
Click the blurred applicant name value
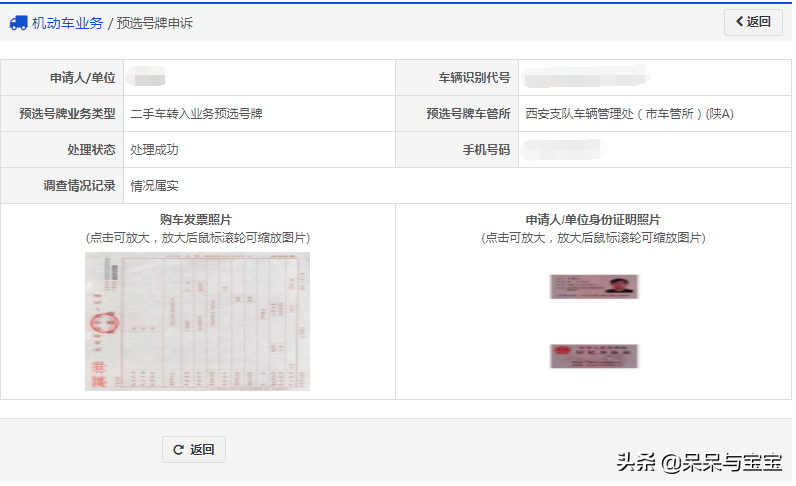tap(147, 77)
